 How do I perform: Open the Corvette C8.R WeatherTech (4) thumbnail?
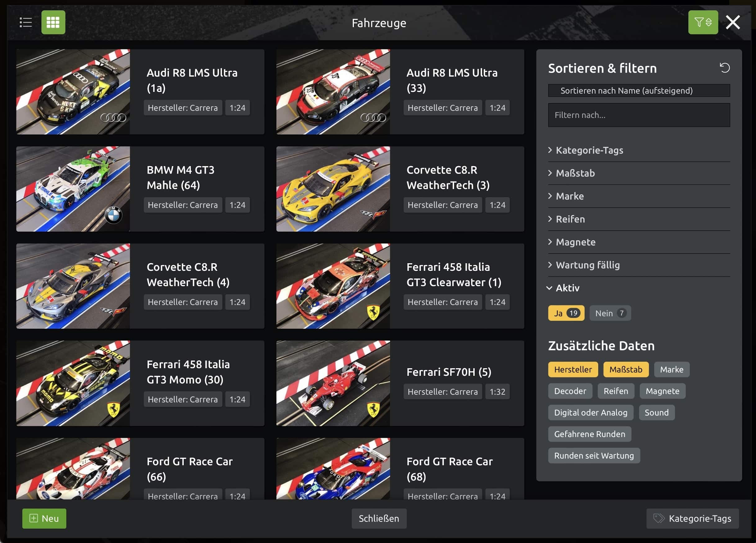tap(73, 286)
